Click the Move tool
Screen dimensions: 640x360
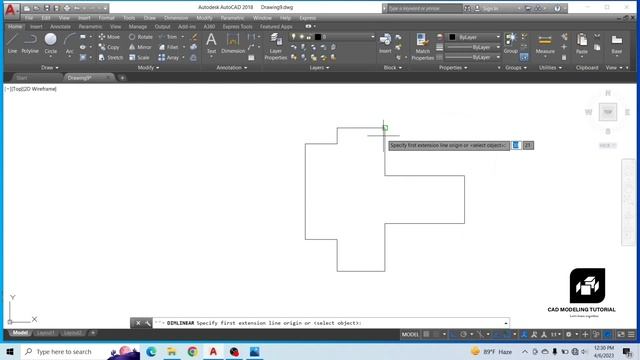(x=109, y=37)
